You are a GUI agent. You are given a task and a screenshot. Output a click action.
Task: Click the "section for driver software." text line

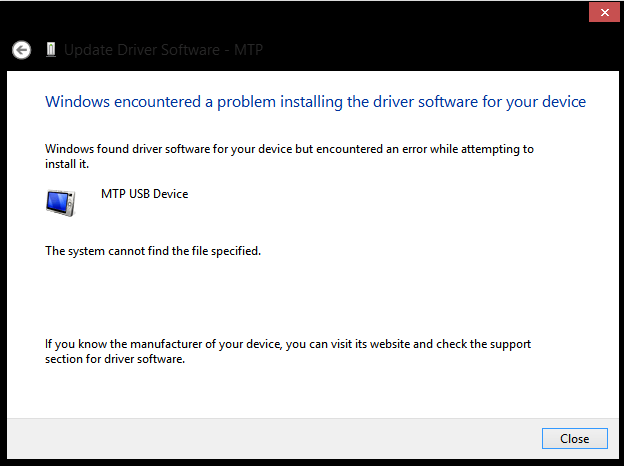(x=116, y=360)
